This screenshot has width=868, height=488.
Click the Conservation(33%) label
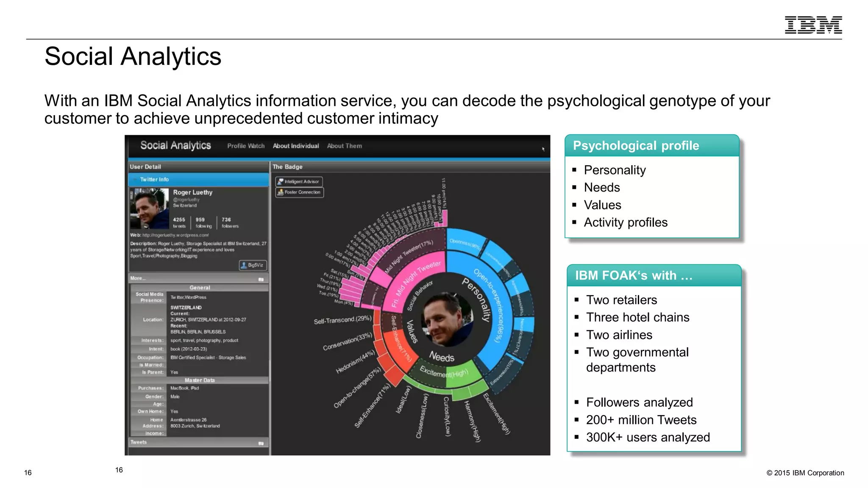tap(347, 341)
